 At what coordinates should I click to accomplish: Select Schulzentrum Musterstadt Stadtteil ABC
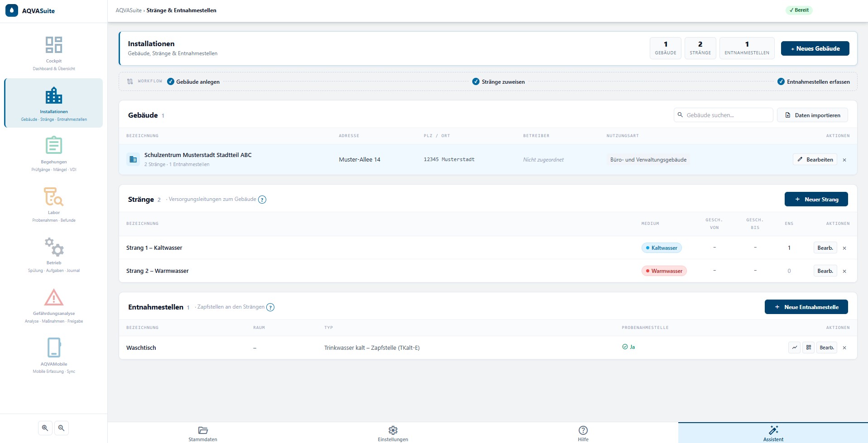(198, 155)
